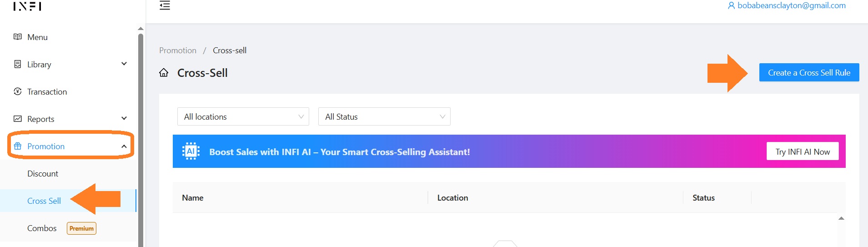Click Create a Cross Sell Rule button

808,72
